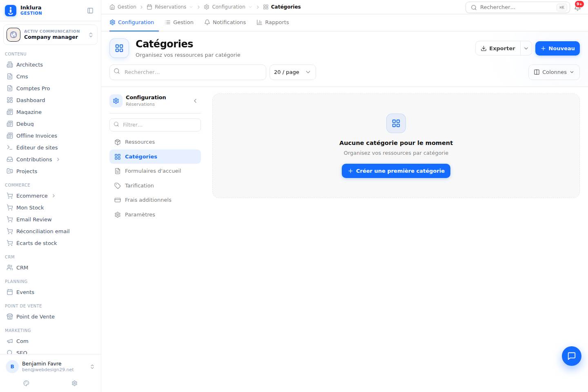Open Mon Stock in the sidebar
The image size is (588, 392).
pos(51,207)
